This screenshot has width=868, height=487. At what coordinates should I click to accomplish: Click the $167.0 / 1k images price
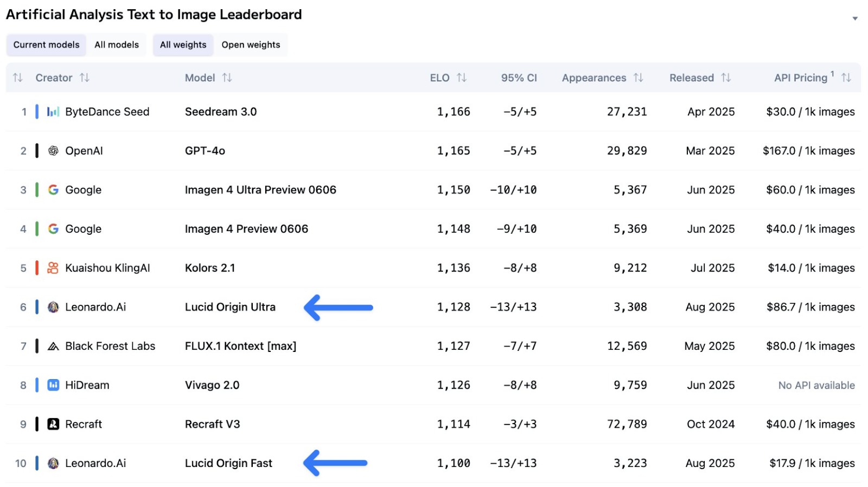click(x=809, y=151)
